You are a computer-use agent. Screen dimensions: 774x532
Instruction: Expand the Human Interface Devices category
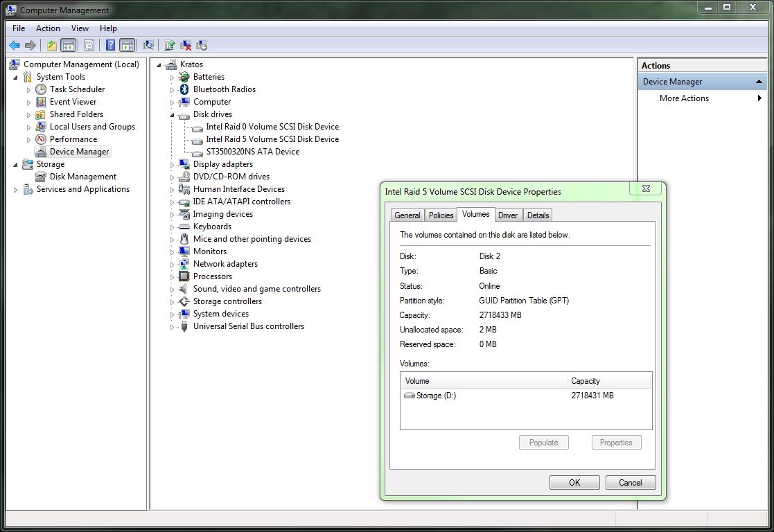point(173,190)
